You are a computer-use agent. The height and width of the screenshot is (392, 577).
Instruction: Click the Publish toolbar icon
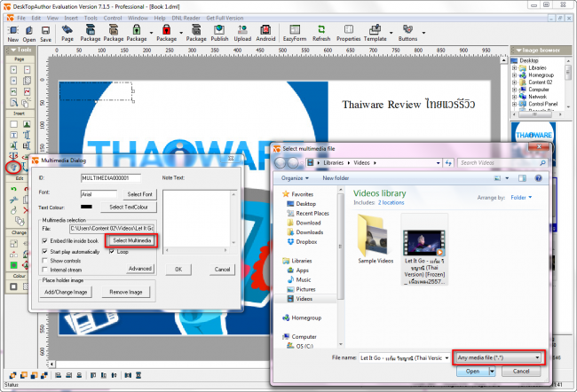[219, 33]
